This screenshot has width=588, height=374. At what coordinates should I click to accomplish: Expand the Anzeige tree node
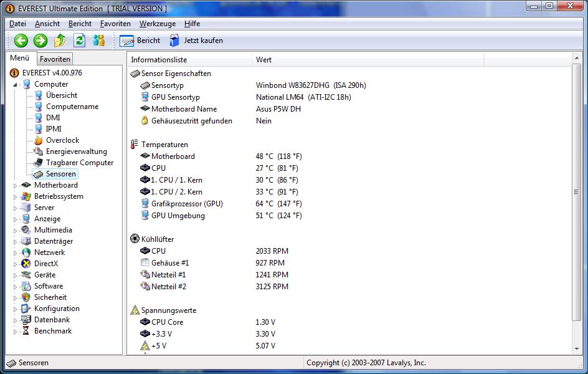pyautogui.click(x=15, y=219)
